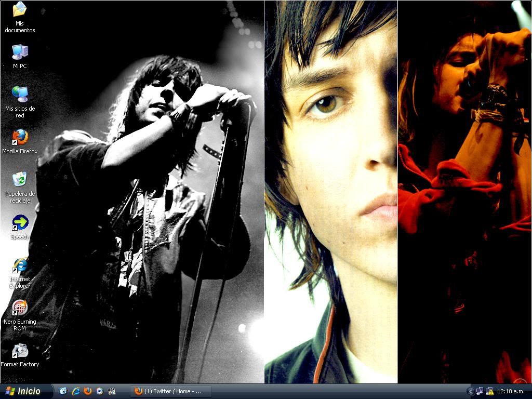Image resolution: width=532 pixels, height=399 pixels.
Task: Select the Speedy desktop shortcut
Action: (20, 227)
